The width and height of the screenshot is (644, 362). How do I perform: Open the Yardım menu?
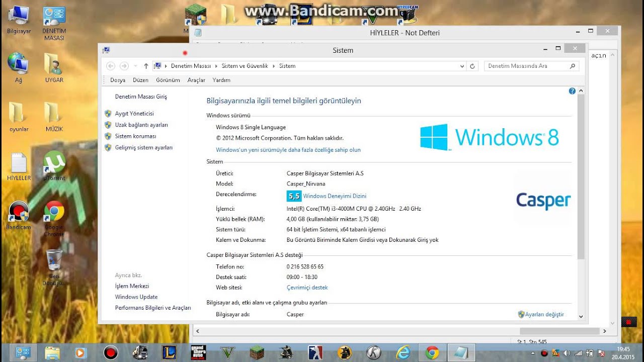coord(221,80)
